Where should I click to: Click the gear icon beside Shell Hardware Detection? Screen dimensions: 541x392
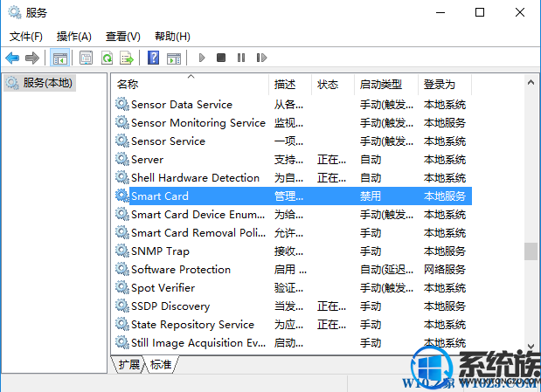click(121, 177)
